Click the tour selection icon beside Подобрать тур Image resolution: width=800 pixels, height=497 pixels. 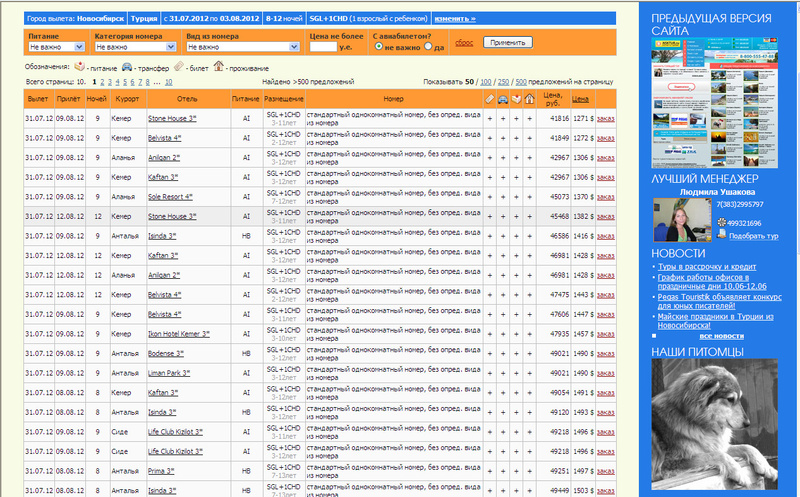pos(720,235)
